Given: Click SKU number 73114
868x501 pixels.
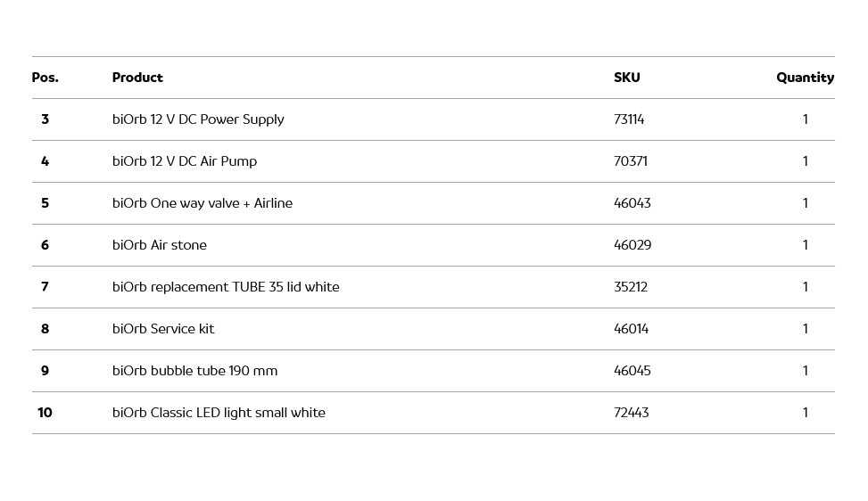Looking at the screenshot, I should 629,119.
